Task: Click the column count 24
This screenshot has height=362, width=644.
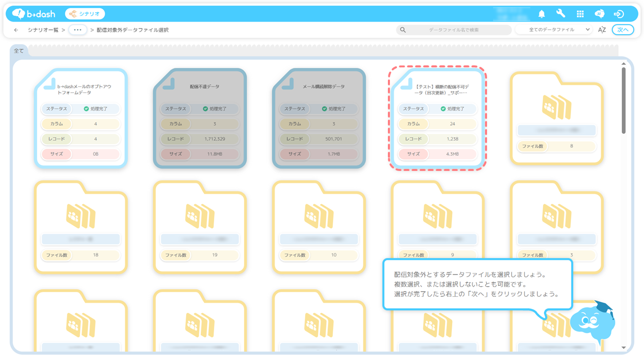Action: tap(452, 124)
